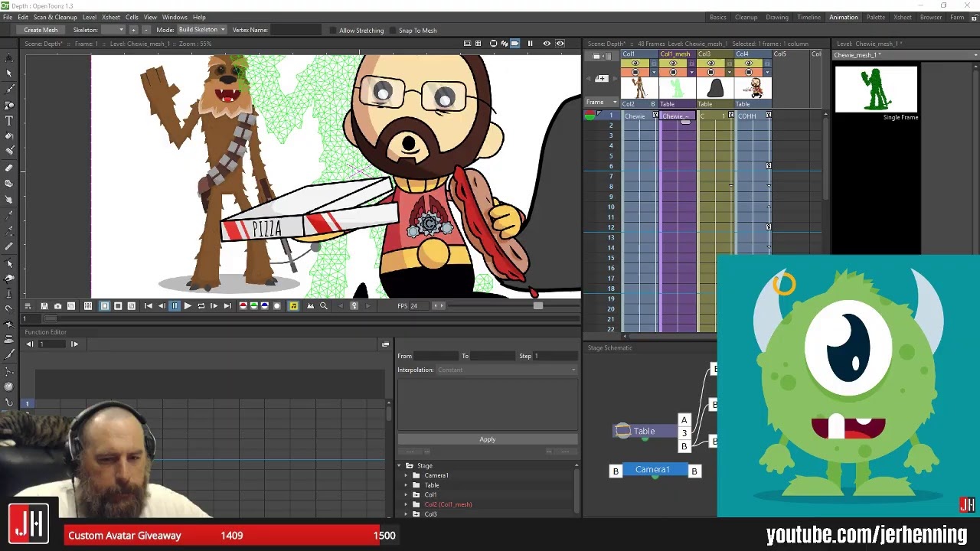Toggle the blue channel view

pyautogui.click(x=265, y=306)
